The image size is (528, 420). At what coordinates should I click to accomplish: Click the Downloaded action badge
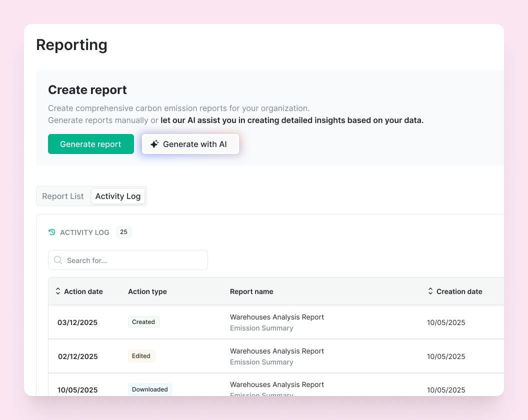point(150,389)
